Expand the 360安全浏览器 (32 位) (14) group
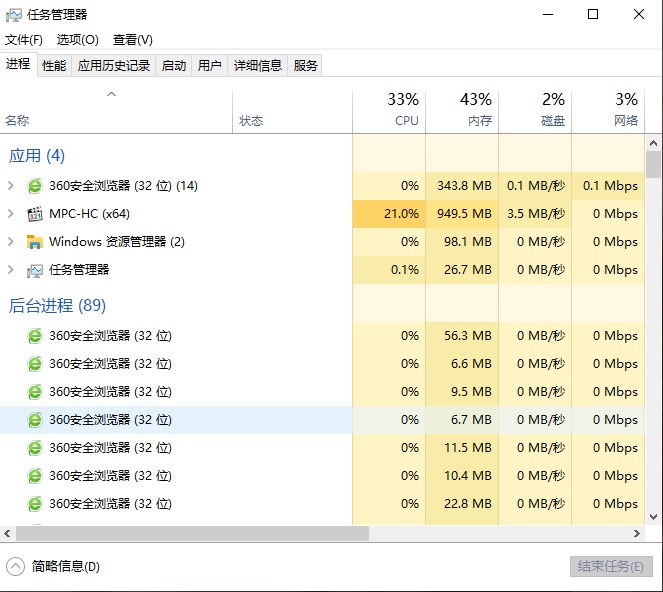This screenshot has height=592, width=663. click(x=11, y=186)
